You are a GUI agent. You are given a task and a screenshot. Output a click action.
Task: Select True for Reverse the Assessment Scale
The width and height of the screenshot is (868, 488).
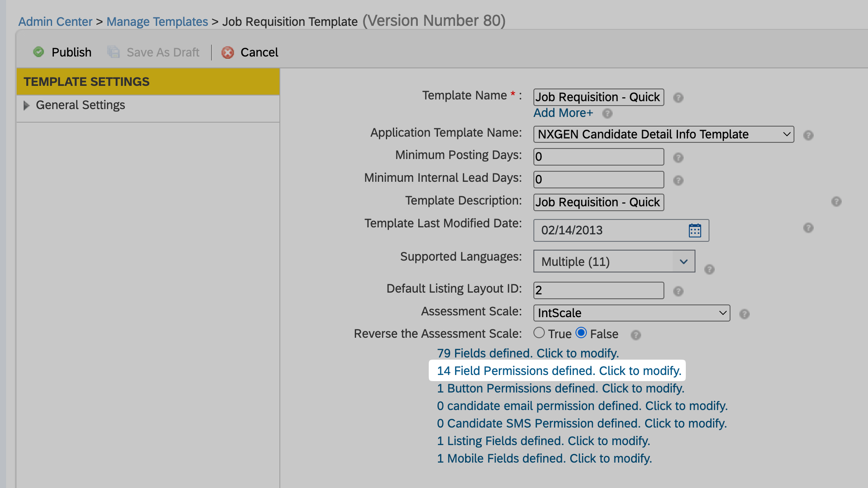[x=539, y=333]
